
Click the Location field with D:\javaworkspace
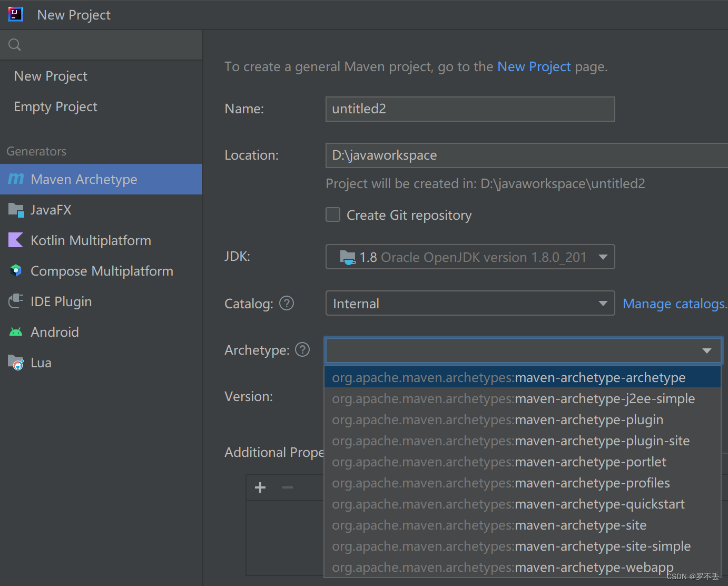(x=527, y=155)
